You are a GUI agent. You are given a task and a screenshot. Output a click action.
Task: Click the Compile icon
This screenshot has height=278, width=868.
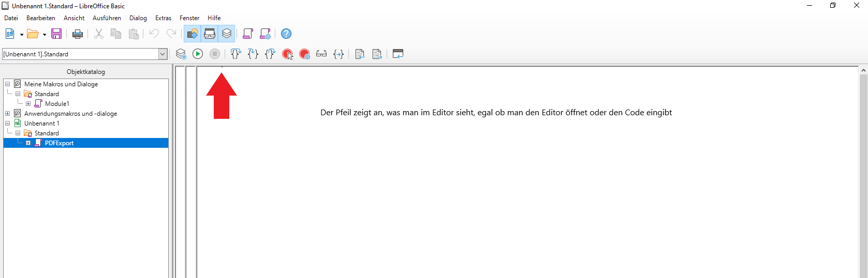coord(181,54)
